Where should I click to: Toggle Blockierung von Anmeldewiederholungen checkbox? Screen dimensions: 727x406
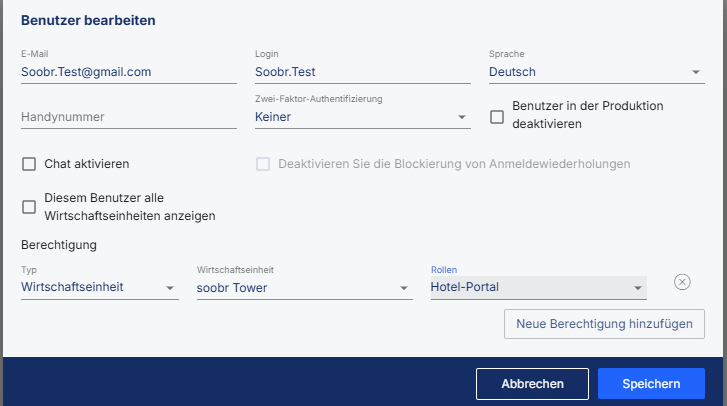[x=263, y=164]
